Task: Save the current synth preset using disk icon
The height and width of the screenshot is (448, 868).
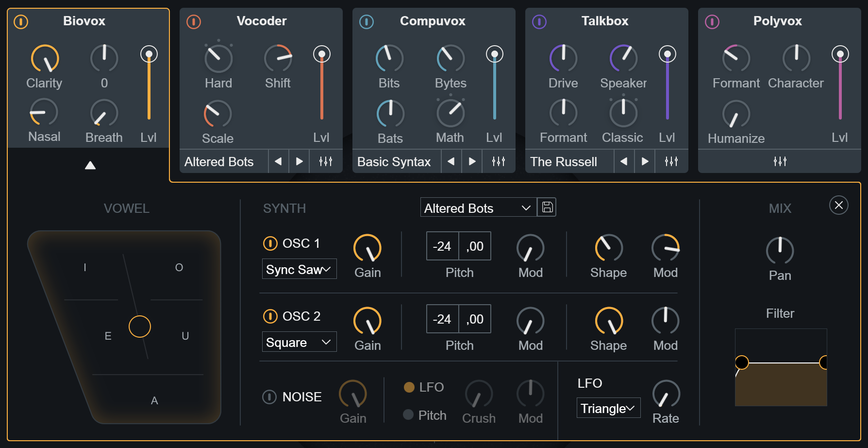Action: (x=547, y=207)
